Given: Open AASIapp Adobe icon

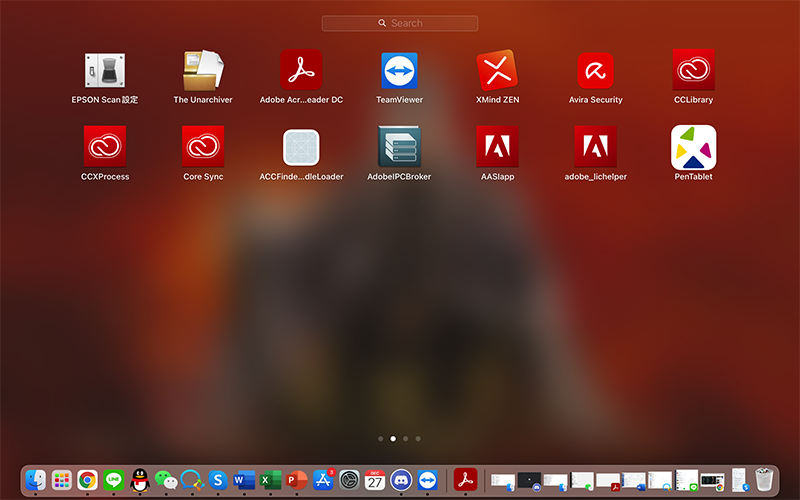Looking at the screenshot, I should click(x=497, y=146).
